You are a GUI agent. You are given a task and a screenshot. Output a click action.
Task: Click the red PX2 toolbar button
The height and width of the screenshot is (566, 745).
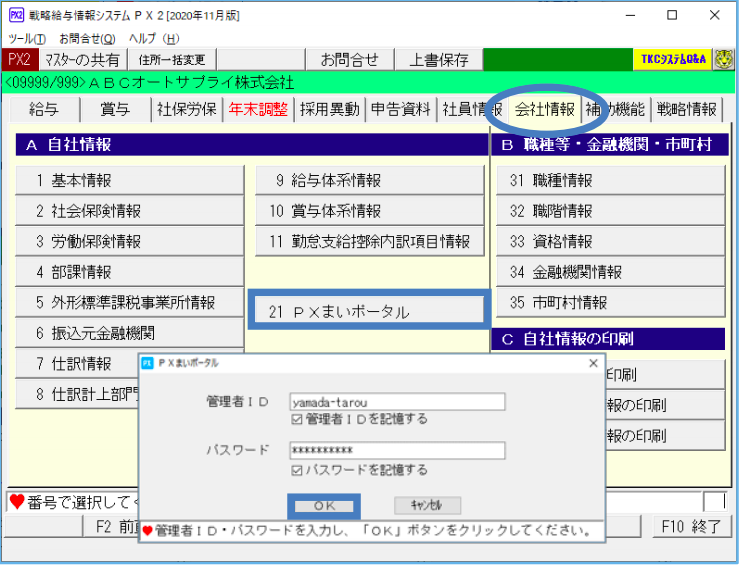click(x=20, y=60)
